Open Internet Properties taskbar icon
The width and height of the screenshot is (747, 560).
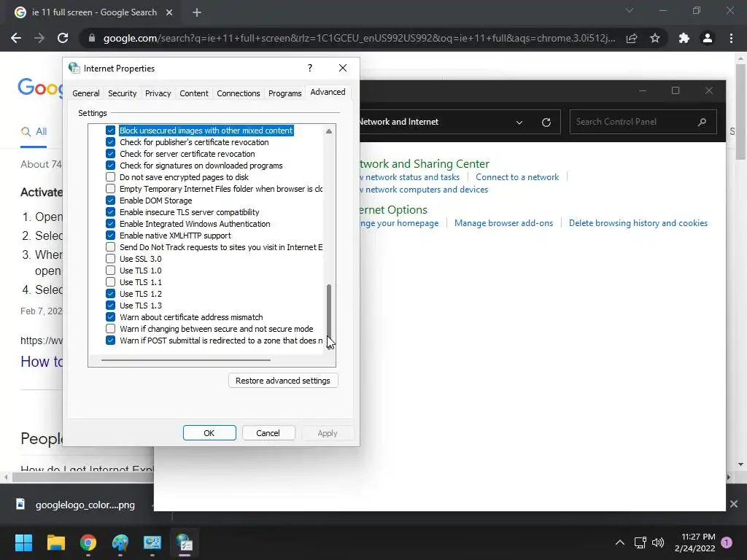click(185, 542)
